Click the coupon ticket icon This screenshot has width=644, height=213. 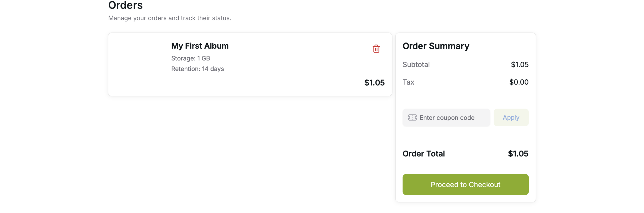(412, 118)
